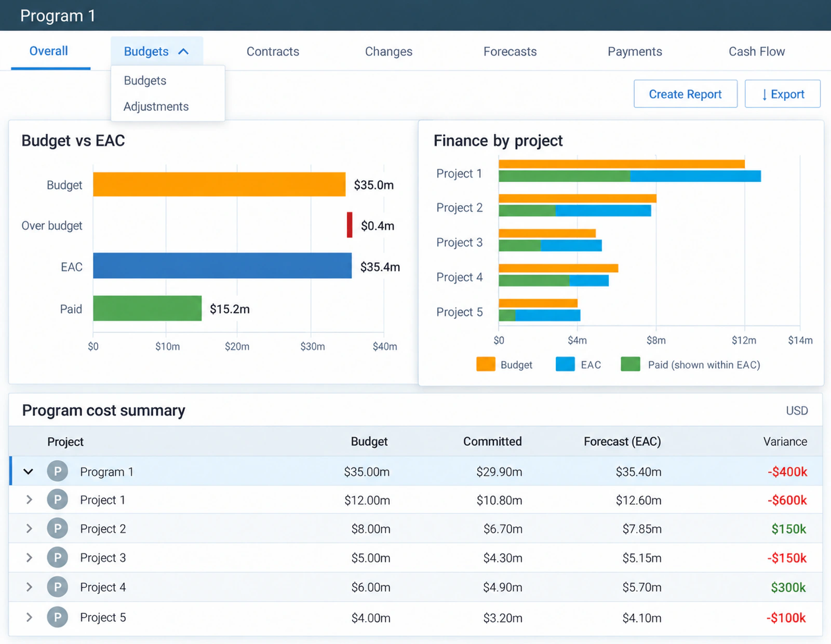Click the blue EAC legend swatch

tap(565, 364)
